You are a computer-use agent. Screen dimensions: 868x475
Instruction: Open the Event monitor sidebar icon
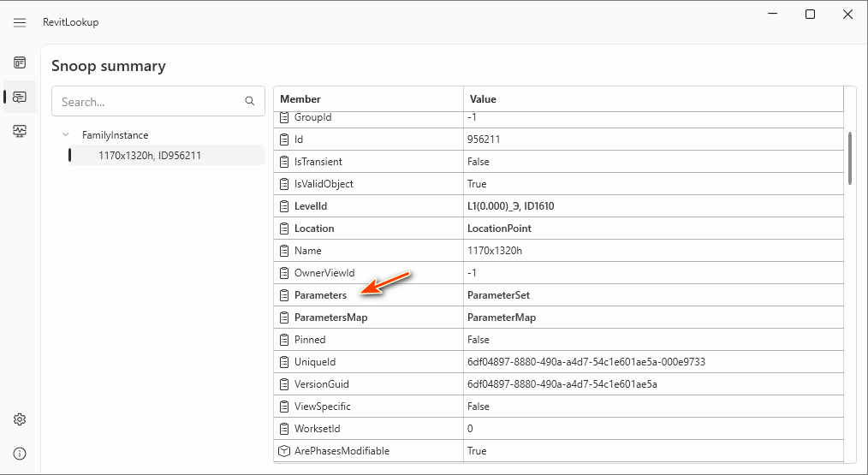[20, 131]
